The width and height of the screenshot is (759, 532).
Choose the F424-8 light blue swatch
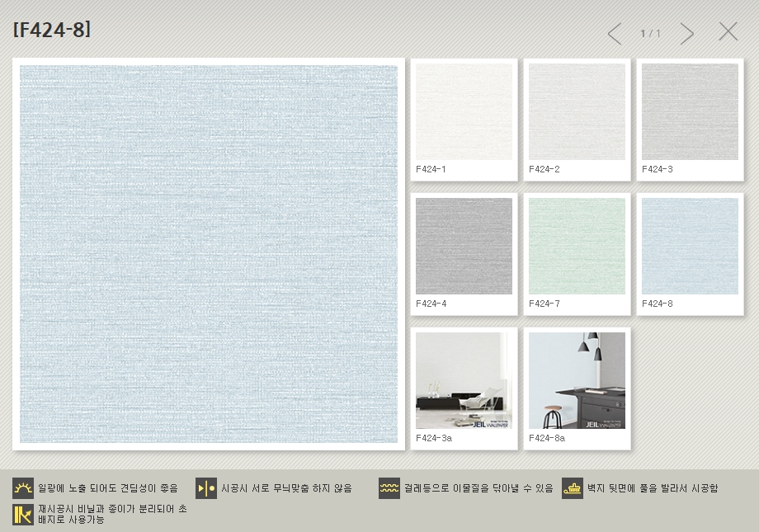coord(690,246)
